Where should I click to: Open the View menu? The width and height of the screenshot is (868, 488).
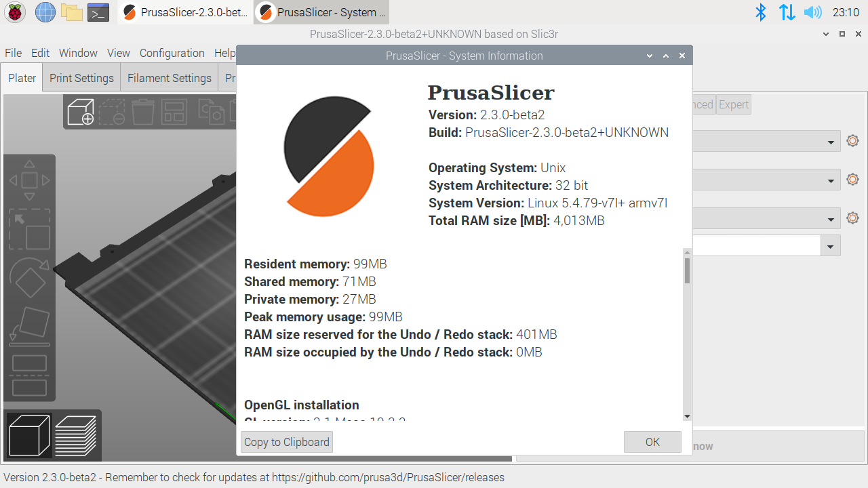119,53
